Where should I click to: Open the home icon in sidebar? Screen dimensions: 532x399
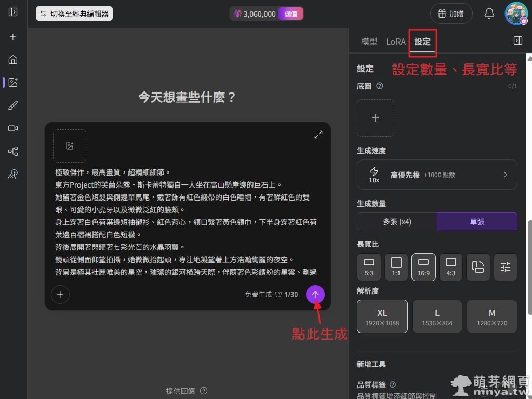click(x=13, y=60)
